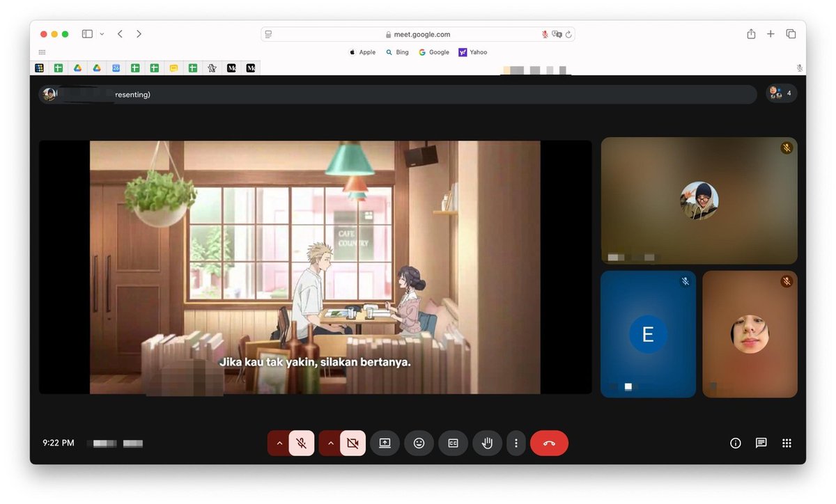
Task: Show the participants list with count 4
Action: point(781,93)
